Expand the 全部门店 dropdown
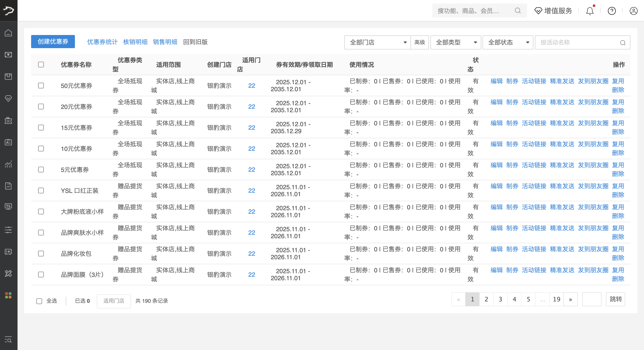Image resolution: width=644 pixels, height=350 pixels. pos(377,42)
